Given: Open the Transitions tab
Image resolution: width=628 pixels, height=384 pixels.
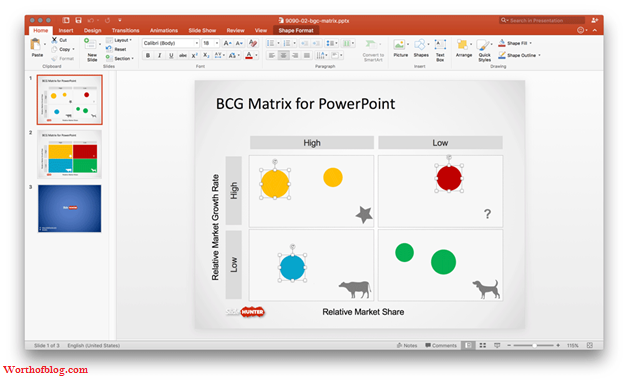Looking at the screenshot, I should (x=125, y=30).
